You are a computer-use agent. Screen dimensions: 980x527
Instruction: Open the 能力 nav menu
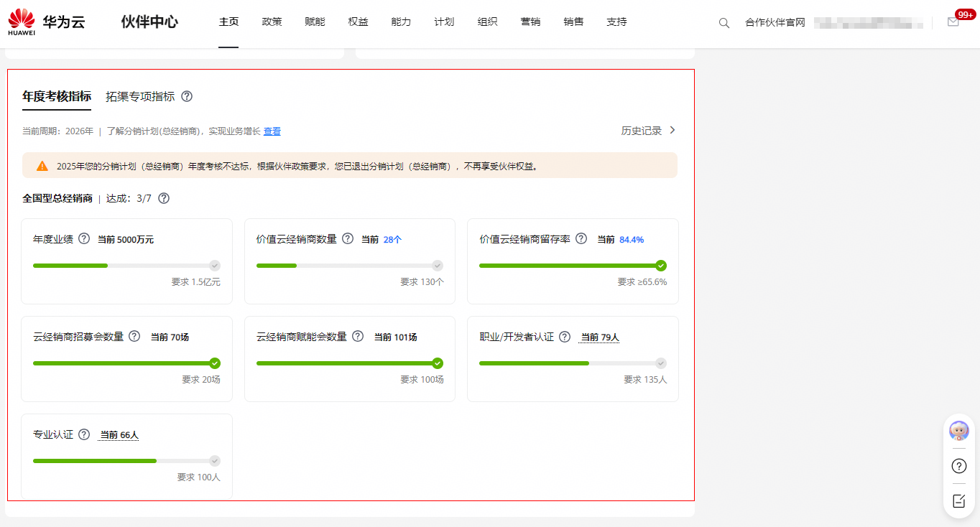pos(401,22)
